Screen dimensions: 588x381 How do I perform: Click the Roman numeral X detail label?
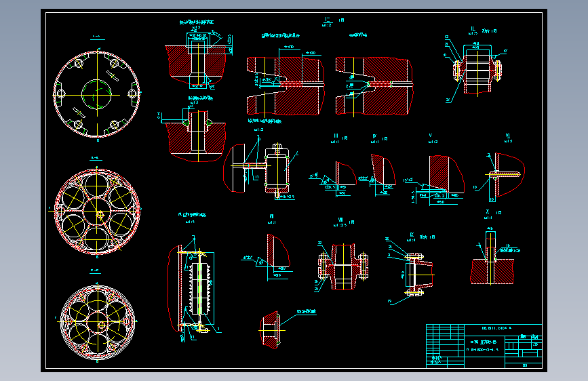(488, 212)
